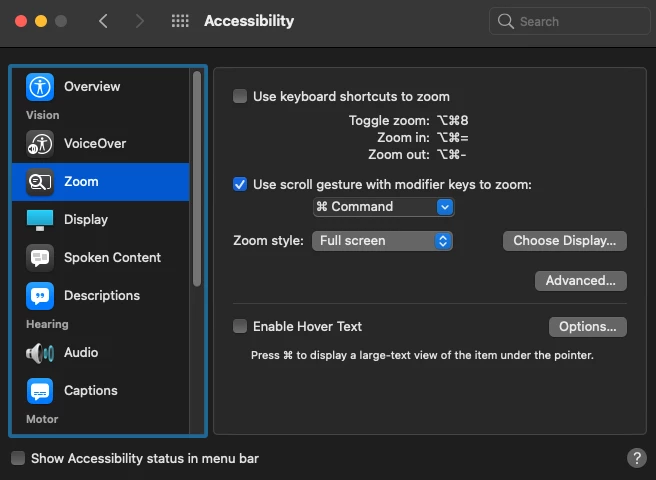Click in the Search field
The image size is (656, 480).
point(570,21)
